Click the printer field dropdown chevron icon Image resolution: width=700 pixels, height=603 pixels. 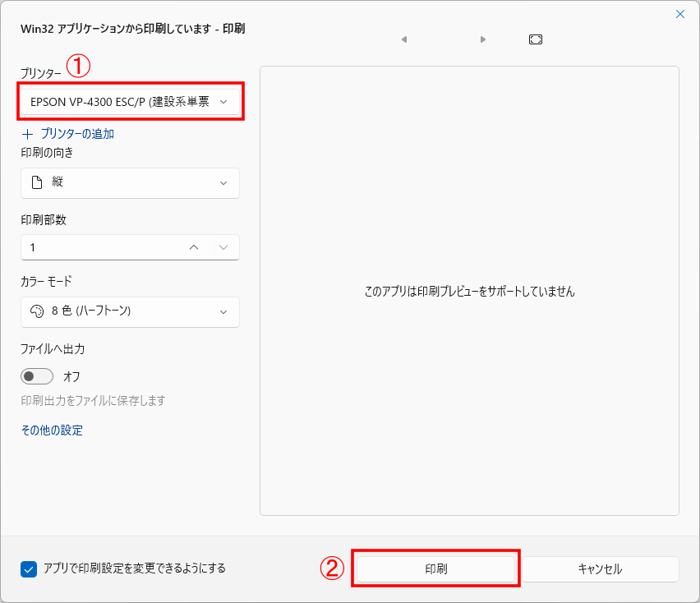223,101
